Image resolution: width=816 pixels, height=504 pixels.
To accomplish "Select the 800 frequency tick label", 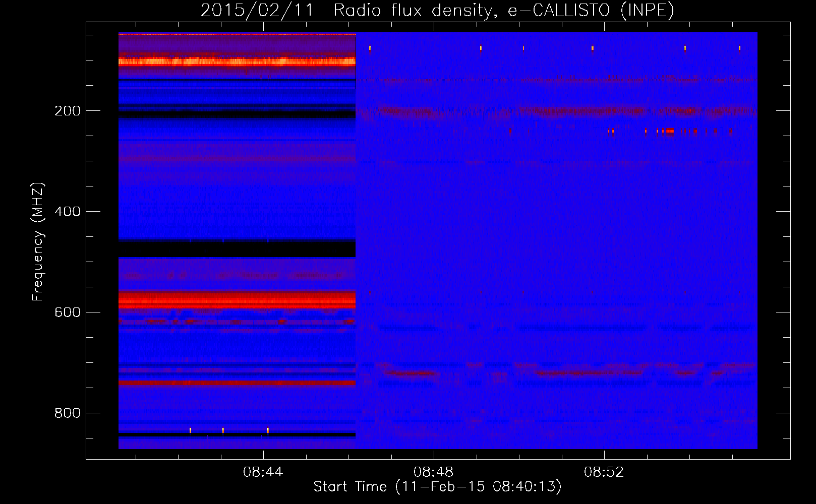I will pos(68,413).
